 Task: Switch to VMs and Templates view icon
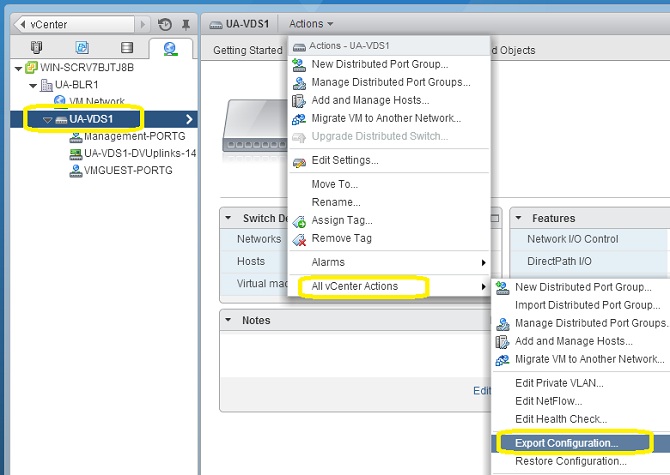tap(82, 47)
